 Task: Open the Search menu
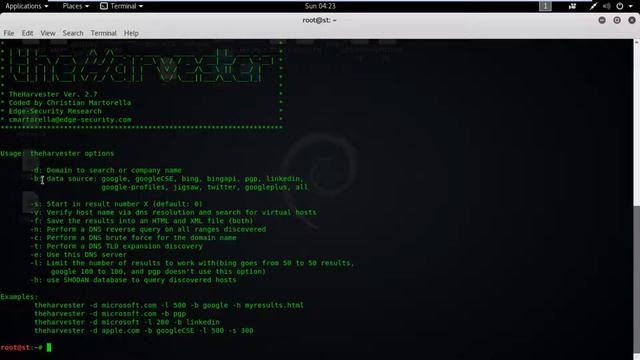pos(73,33)
